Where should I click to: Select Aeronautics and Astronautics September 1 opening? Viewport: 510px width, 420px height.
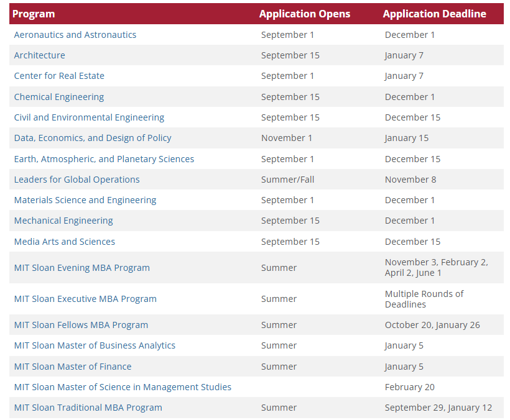(287, 35)
